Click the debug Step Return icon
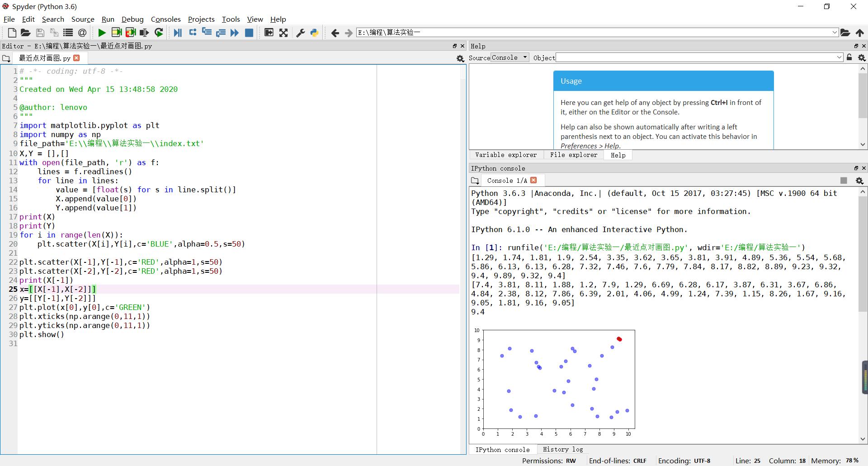Viewport: 868px width, 466px height. (x=221, y=33)
